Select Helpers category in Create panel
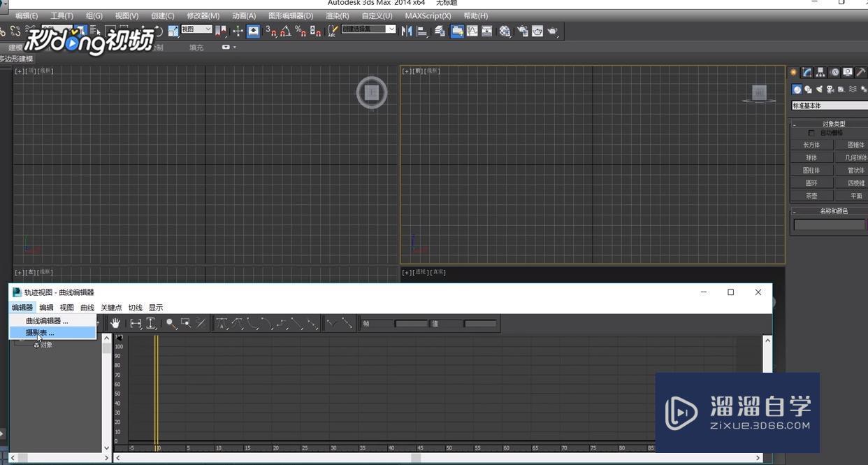Screen dimensions: 868x465 (x=841, y=90)
